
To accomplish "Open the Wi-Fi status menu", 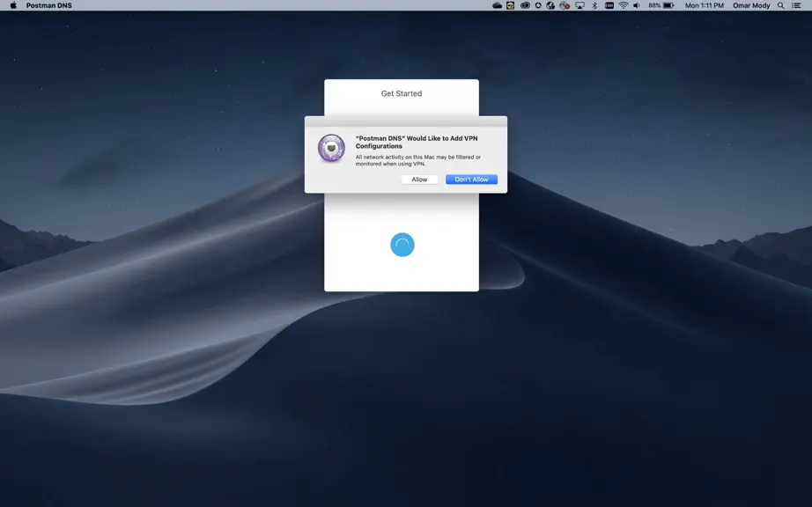I will [x=624, y=5].
